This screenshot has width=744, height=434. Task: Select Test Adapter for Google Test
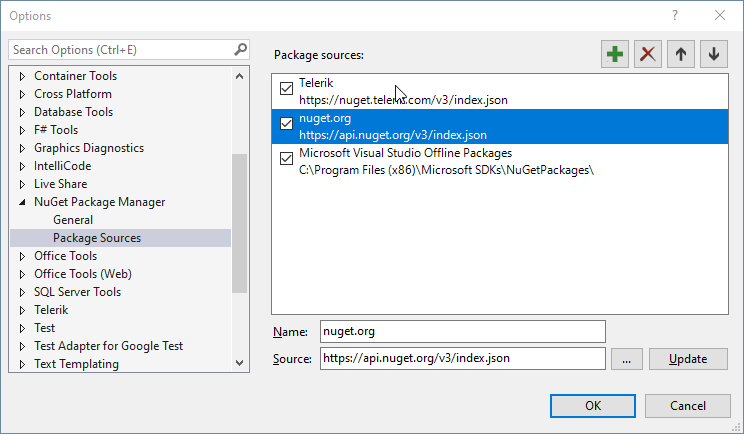108,346
